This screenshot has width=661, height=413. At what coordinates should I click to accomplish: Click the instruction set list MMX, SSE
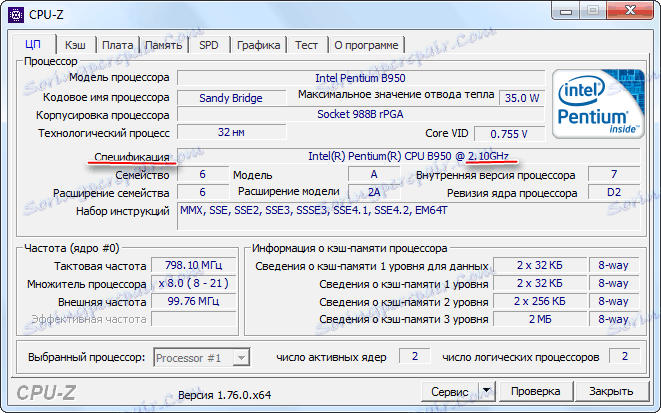[408, 216]
